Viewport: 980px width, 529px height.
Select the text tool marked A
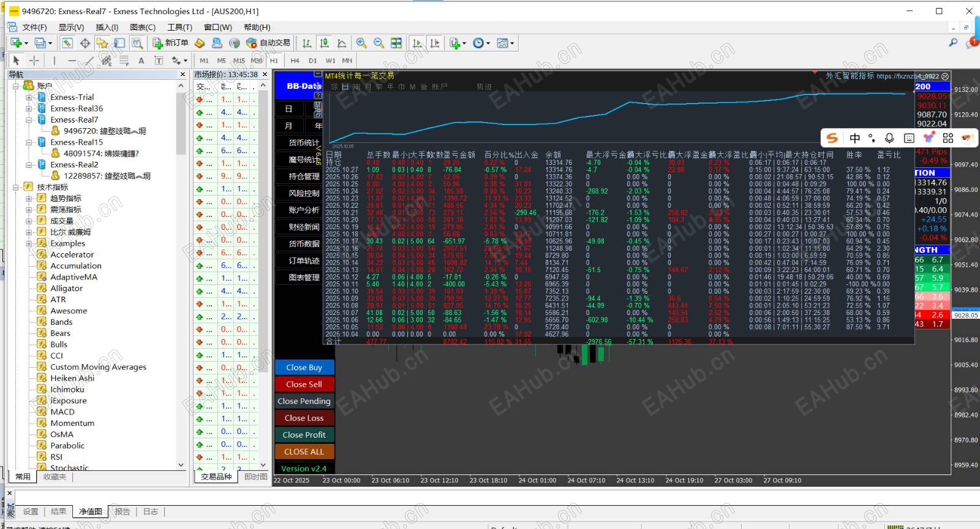click(141, 60)
